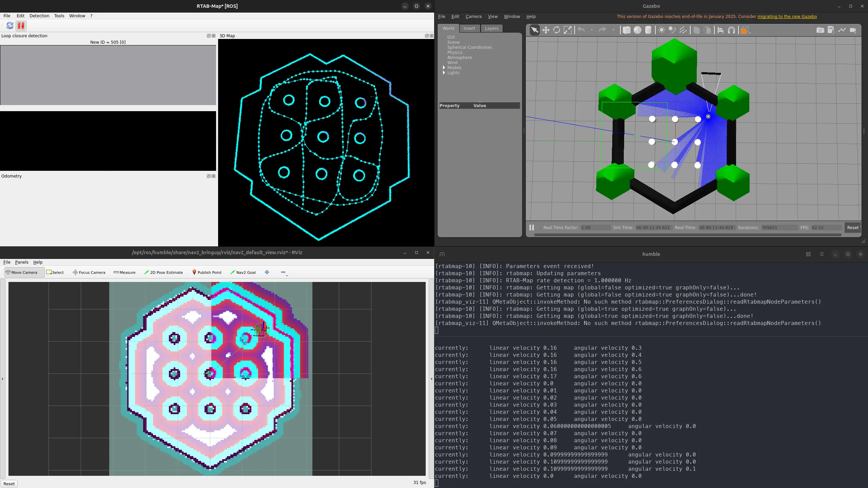Viewport: 868px width, 488px height.
Task: Expand the Models tree item
Action: (444, 68)
